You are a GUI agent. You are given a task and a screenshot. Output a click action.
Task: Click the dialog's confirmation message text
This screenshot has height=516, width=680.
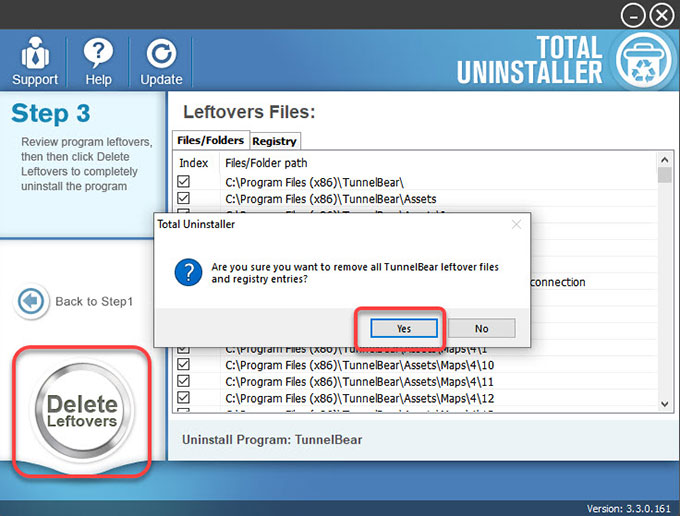355,273
